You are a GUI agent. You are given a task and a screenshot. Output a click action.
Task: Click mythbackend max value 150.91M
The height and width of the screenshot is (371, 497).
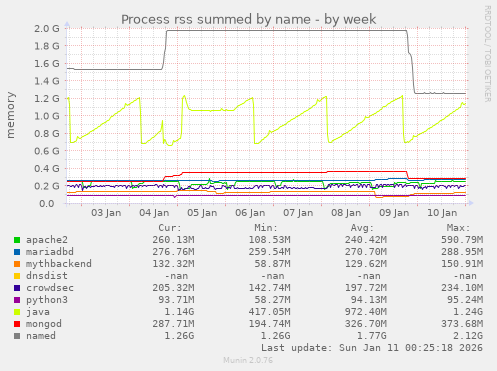click(462, 264)
